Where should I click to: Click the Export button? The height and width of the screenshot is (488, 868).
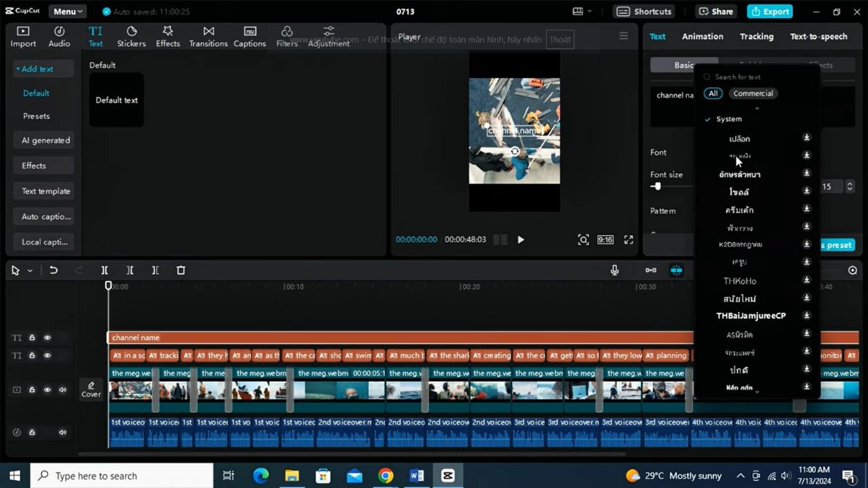pos(770,11)
